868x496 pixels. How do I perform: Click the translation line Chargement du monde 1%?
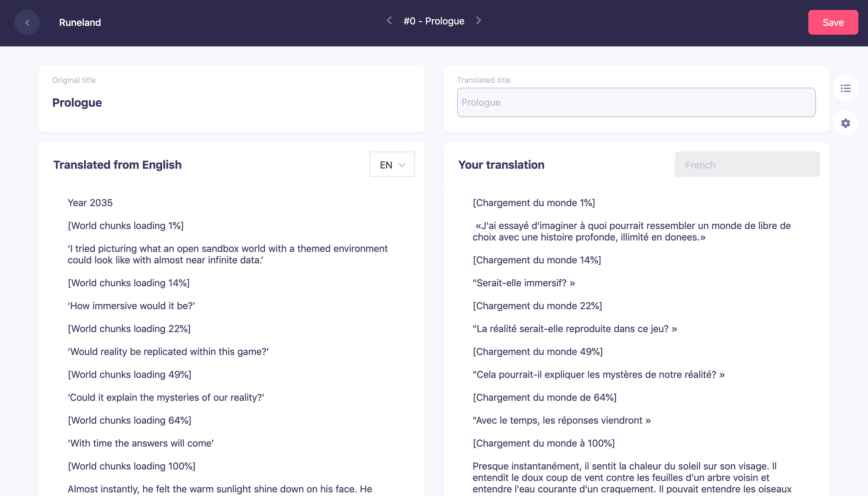click(533, 203)
